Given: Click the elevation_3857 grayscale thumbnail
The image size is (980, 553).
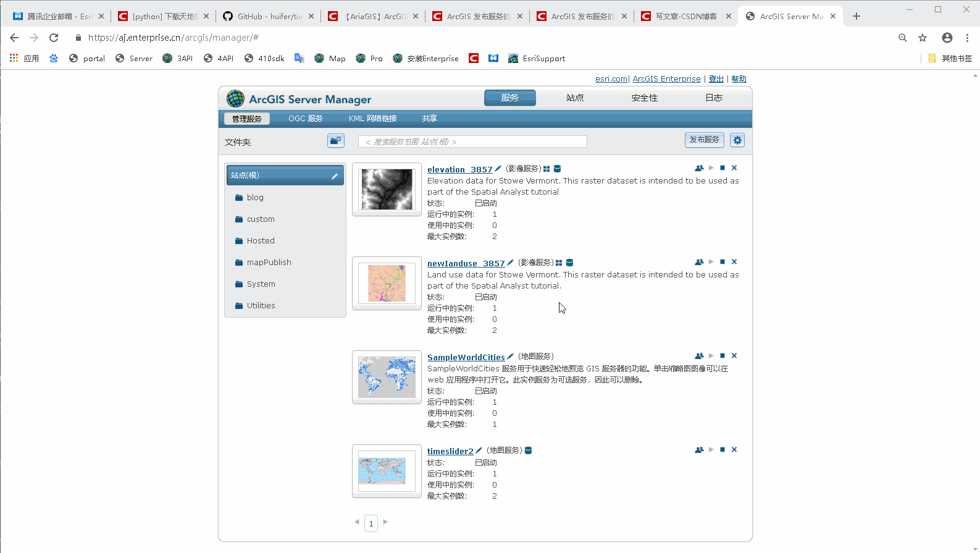Looking at the screenshot, I should [387, 189].
